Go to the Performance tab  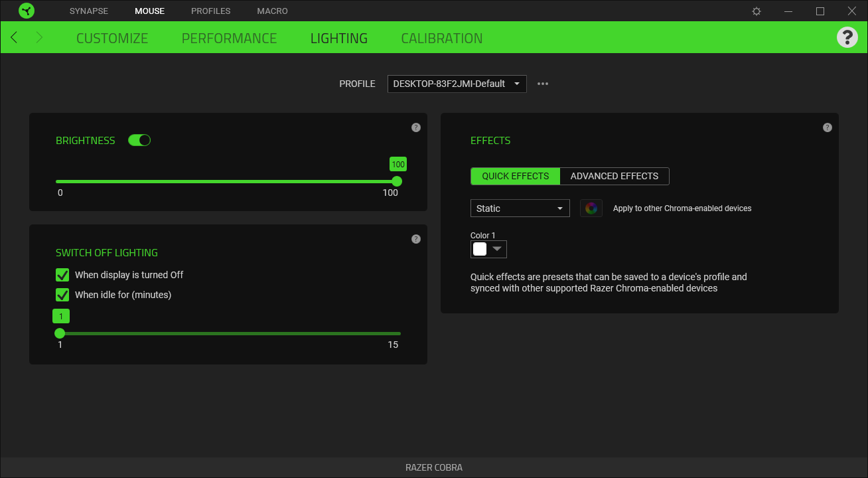229,39
